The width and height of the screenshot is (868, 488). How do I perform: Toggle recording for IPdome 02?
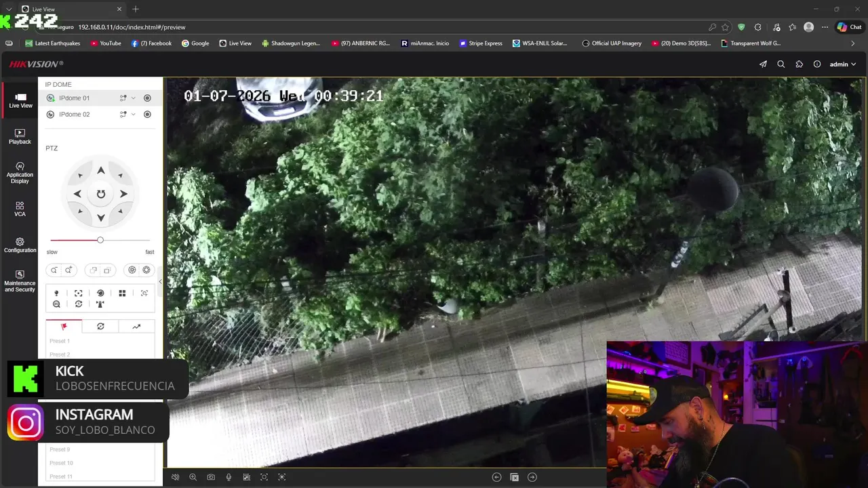(147, 115)
